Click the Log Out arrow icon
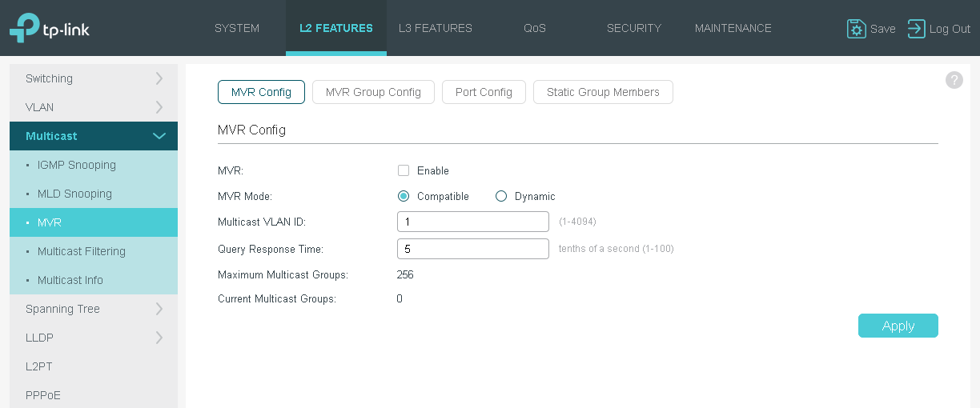Image resolution: width=980 pixels, height=408 pixels. point(916,29)
